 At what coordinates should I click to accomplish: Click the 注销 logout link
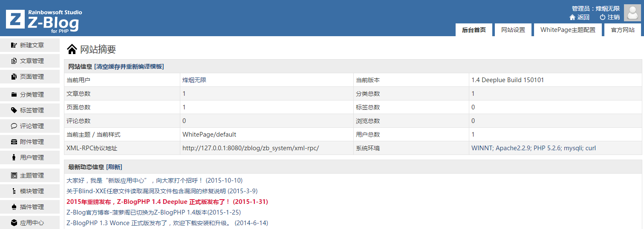pyautogui.click(x=614, y=17)
